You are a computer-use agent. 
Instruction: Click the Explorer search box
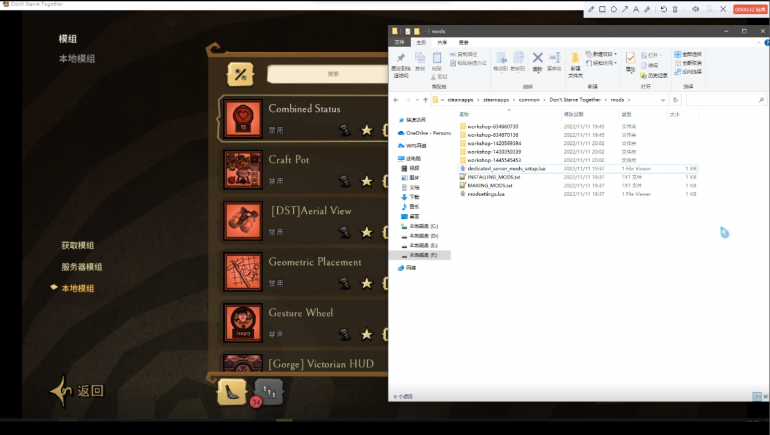(725, 100)
